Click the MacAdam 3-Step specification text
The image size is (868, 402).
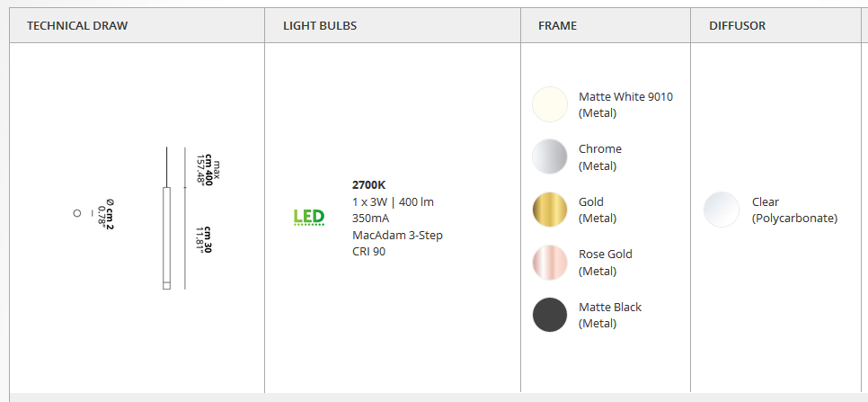(x=397, y=236)
